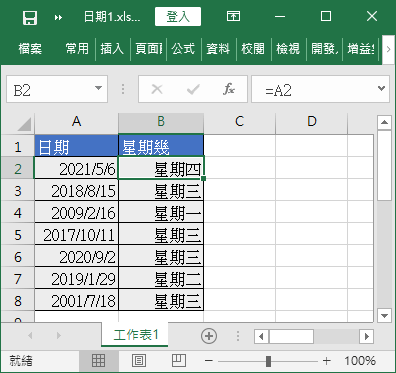Click the zoom slider handle

click(x=268, y=361)
